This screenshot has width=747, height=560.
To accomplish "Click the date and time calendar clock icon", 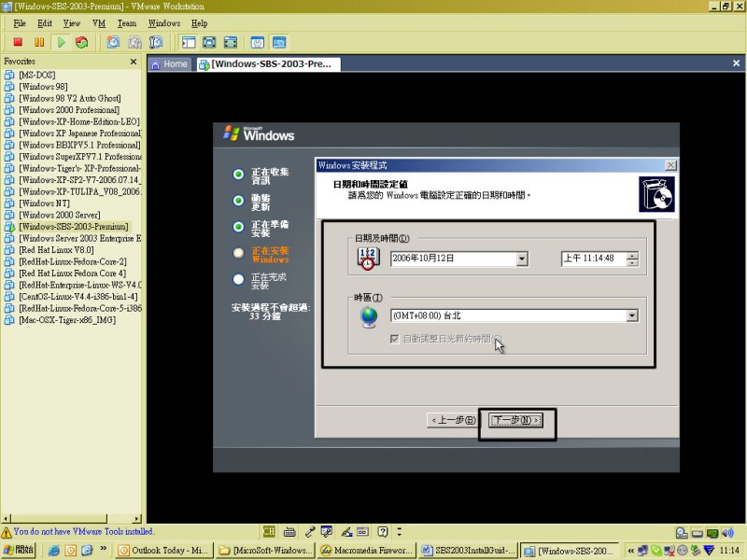I will click(368, 259).
